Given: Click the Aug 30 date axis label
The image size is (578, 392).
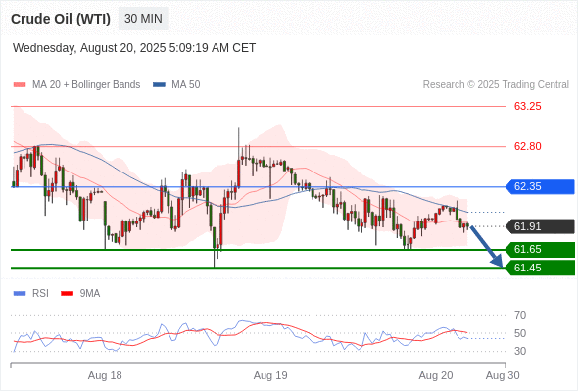Looking at the screenshot, I should tap(503, 375).
